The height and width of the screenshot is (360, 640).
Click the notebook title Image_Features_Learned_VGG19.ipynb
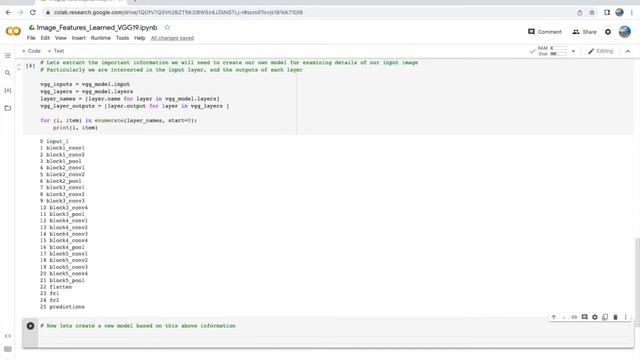(97, 27)
